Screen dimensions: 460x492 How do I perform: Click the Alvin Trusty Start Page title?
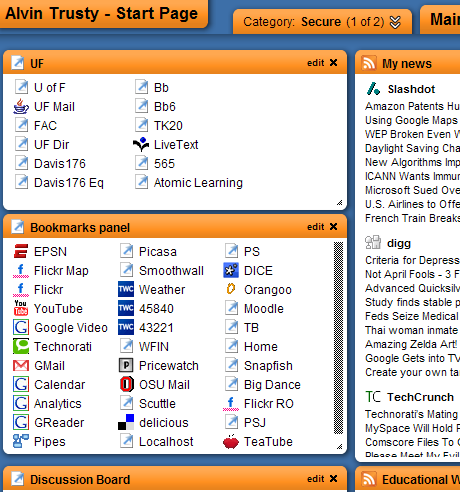tap(102, 13)
